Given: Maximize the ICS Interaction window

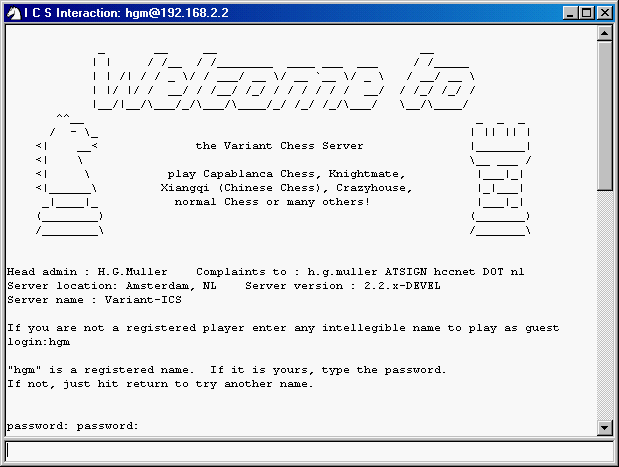Looking at the screenshot, I should (x=587, y=13).
